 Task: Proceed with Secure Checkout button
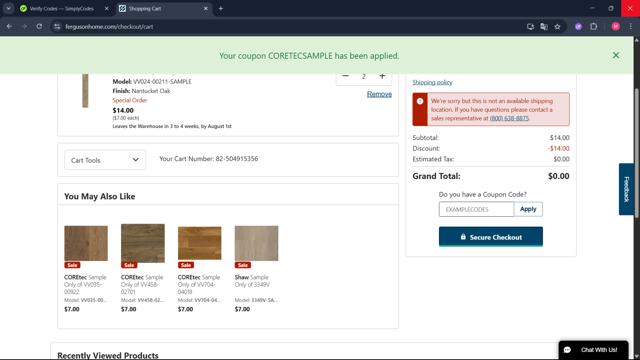491,237
